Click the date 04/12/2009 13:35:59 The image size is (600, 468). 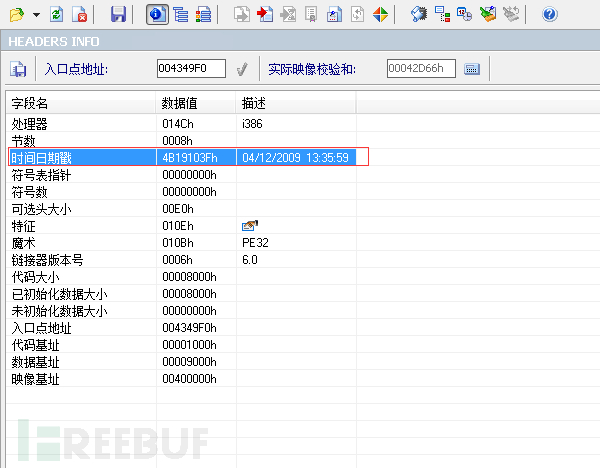coord(295,158)
